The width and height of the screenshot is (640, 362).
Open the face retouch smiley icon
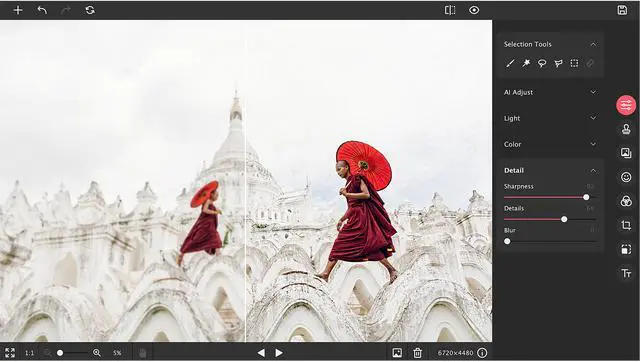(626, 177)
